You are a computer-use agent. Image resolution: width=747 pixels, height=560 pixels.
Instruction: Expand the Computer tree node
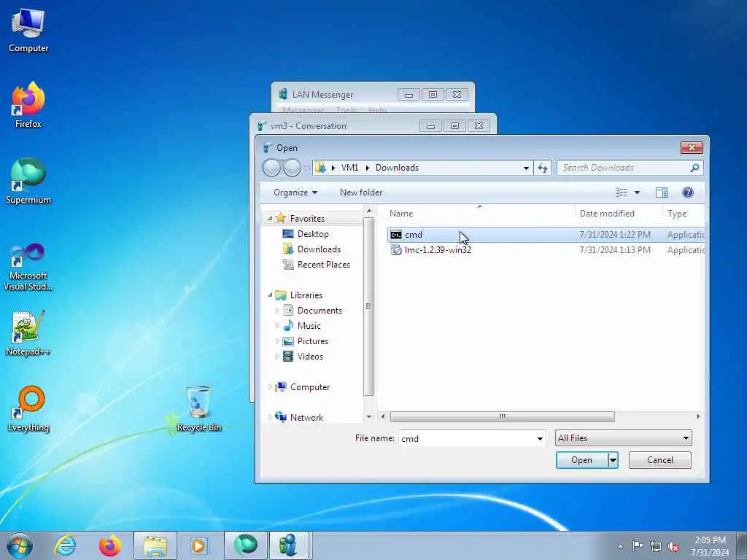(x=270, y=387)
